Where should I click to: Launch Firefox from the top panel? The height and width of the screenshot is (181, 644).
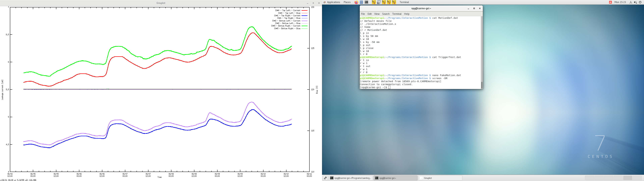(x=356, y=2)
